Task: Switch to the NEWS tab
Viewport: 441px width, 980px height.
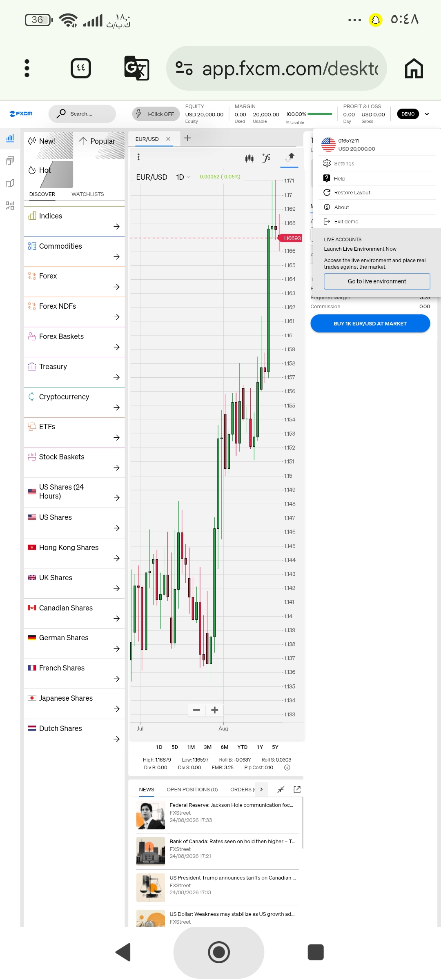Action: [x=147, y=790]
